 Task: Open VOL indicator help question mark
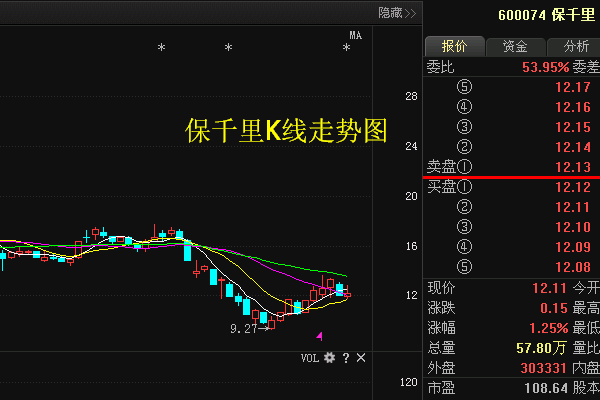tap(346, 358)
